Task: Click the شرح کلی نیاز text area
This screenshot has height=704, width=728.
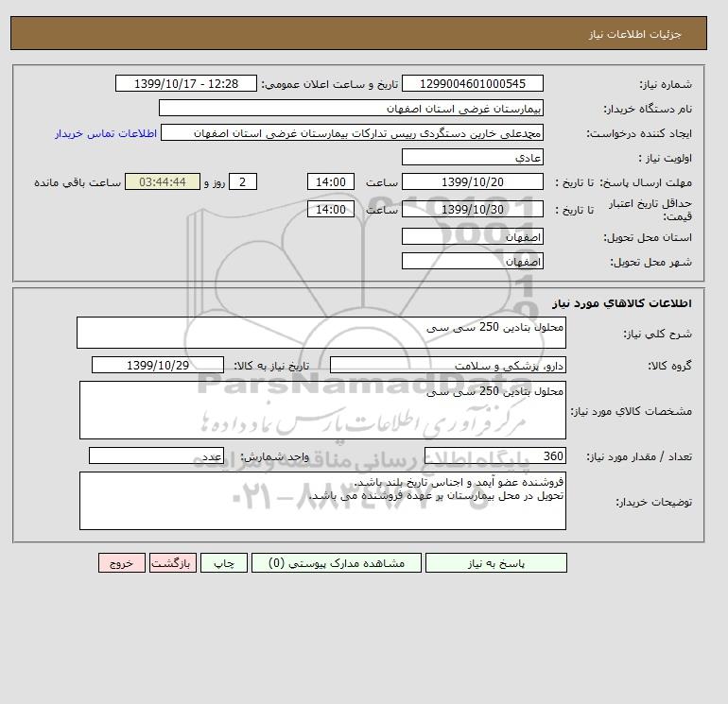Action: click(321, 333)
